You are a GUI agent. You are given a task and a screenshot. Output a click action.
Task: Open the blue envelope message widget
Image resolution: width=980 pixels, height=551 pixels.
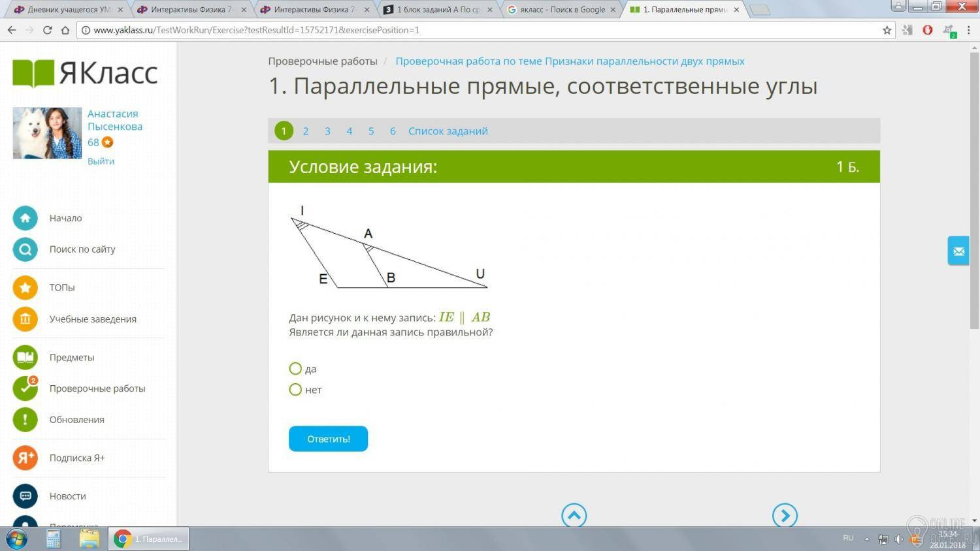pyautogui.click(x=958, y=251)
